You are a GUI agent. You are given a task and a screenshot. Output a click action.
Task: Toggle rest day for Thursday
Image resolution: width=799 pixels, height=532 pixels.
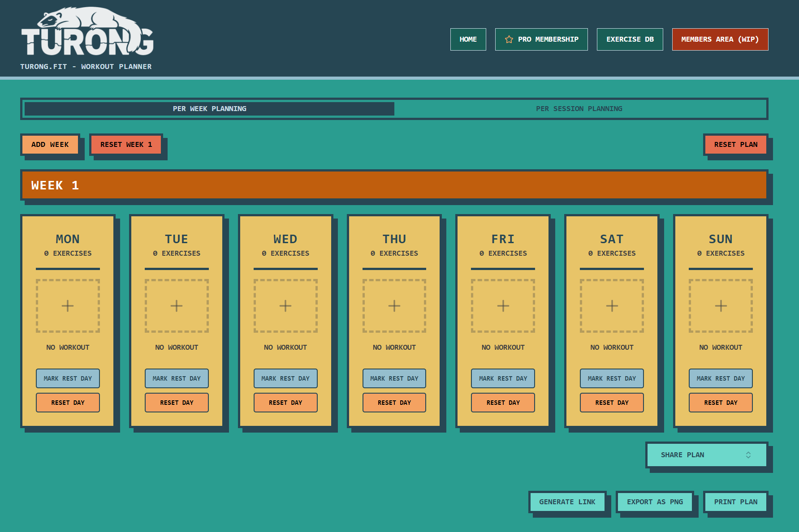[394, 378]
